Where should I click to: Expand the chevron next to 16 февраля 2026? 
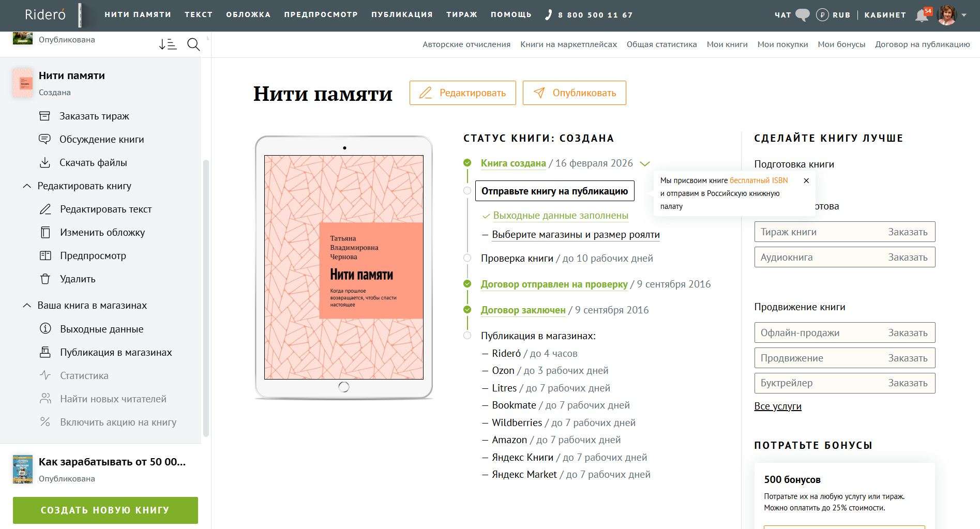pyautogui.click(x=644, y=163)
